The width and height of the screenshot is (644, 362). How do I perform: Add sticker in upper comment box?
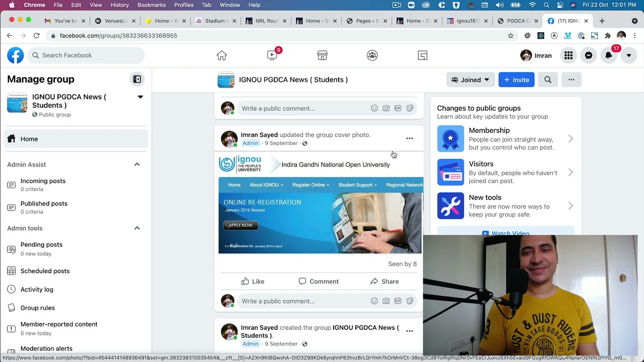(x=410, y=108)
